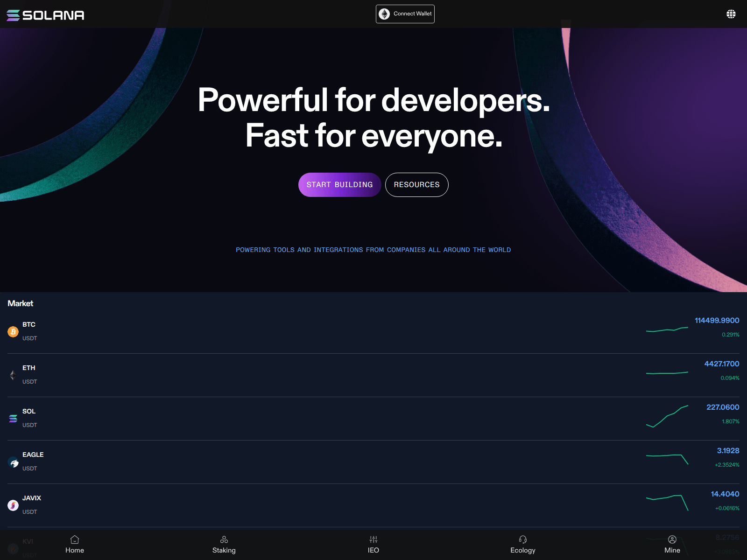Viewport: 747px width, 560px height.
Task: Click the Market section heading
Action: pyautogui.click(x=21, y=303)
